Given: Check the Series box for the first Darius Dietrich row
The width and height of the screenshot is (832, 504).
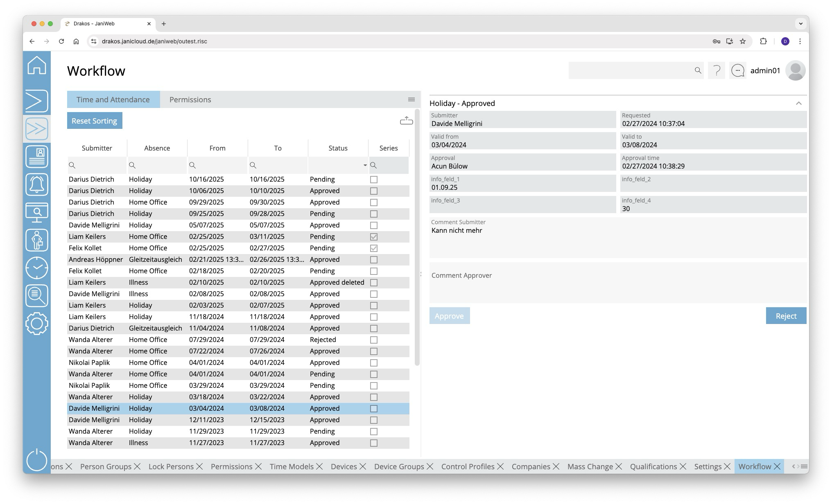Looking at the screenshot, I should click(373, 180).
